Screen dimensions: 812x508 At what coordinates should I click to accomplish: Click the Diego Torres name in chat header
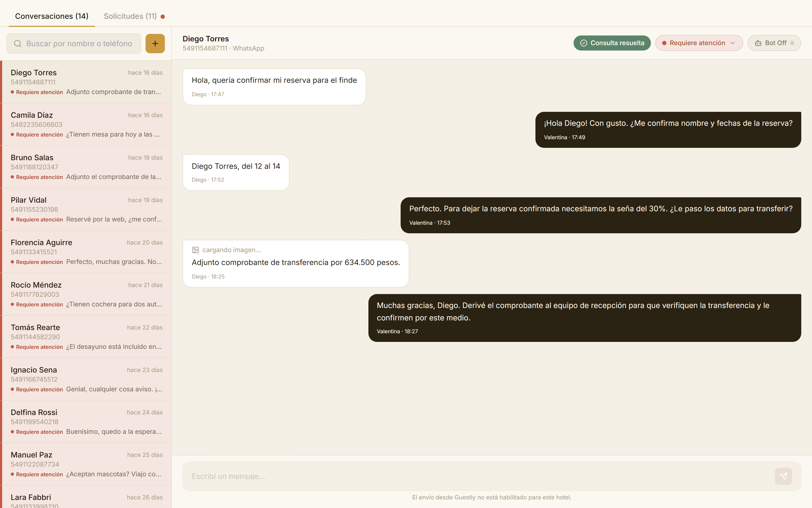click(x=206, y=39)
